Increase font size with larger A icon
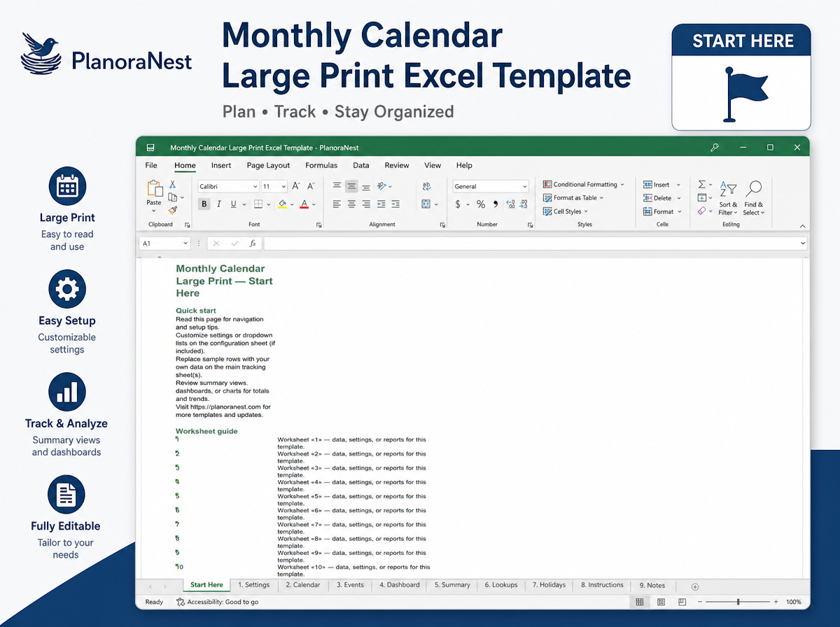The image size is (840, 627). tap(296, 186)
